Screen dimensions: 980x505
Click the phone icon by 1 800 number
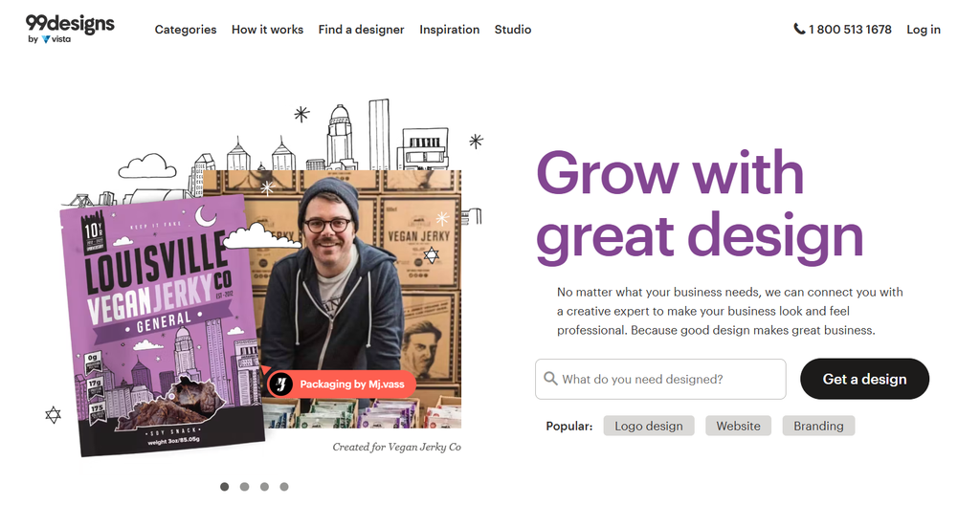[x=799, y=29]
